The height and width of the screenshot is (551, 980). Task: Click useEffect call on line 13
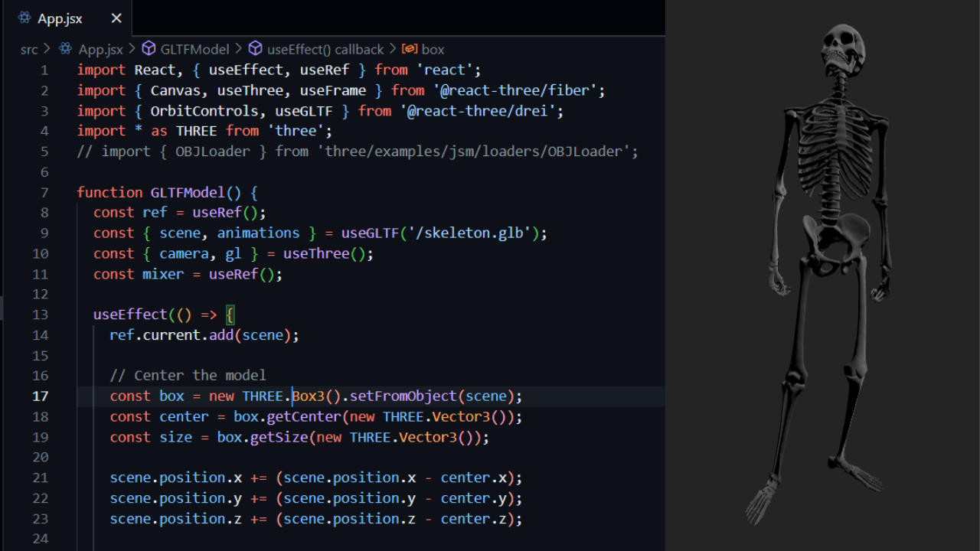(131, 315)
